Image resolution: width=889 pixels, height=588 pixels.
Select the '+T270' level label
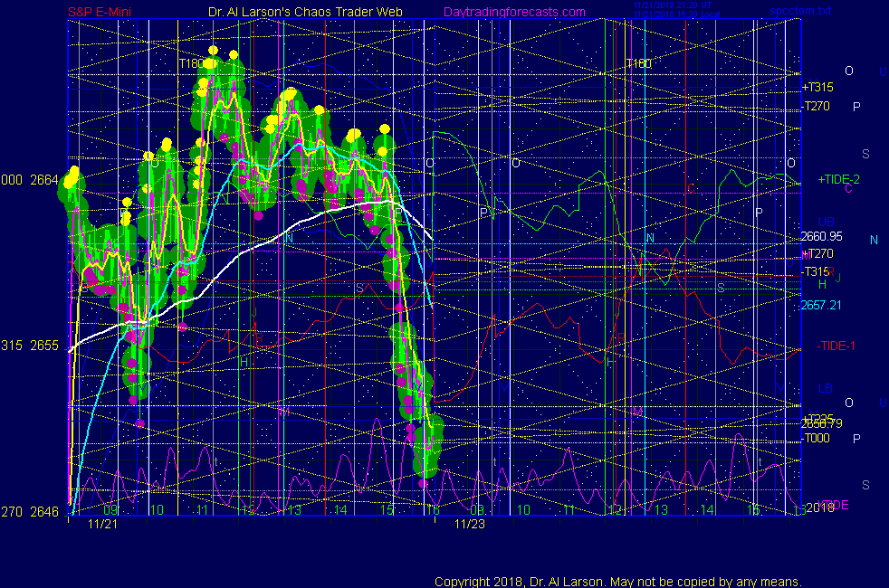click(817, 253)
